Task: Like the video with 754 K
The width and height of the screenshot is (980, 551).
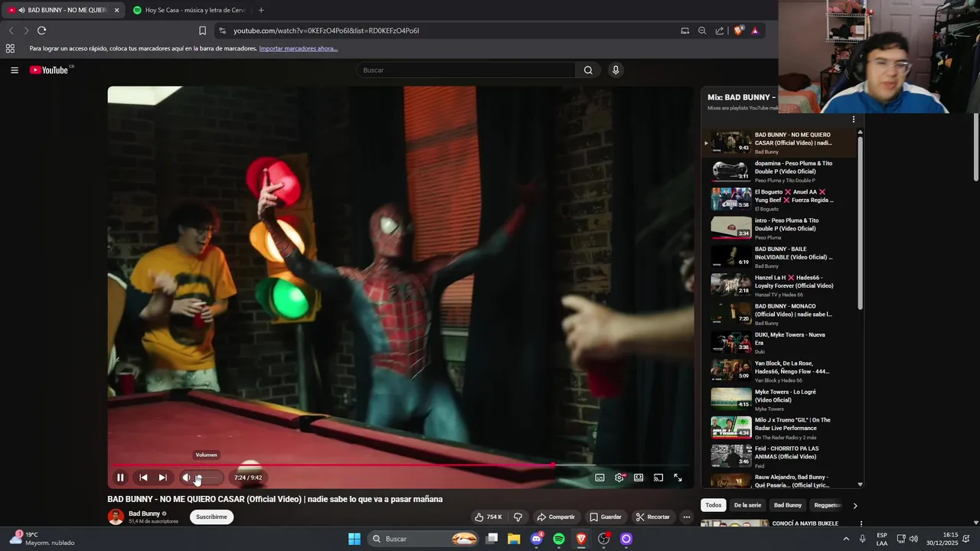Action: tap(488, 517)
